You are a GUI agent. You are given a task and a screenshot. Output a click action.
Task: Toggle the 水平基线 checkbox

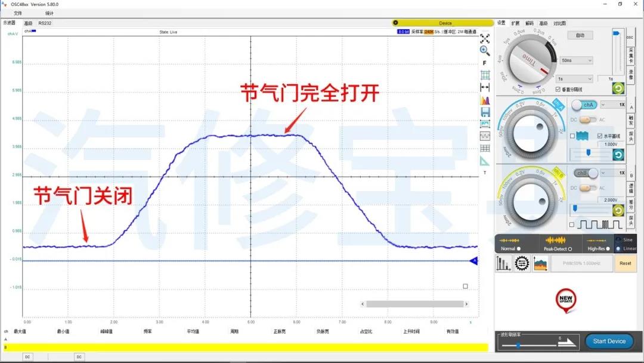[x=600, y=136]
